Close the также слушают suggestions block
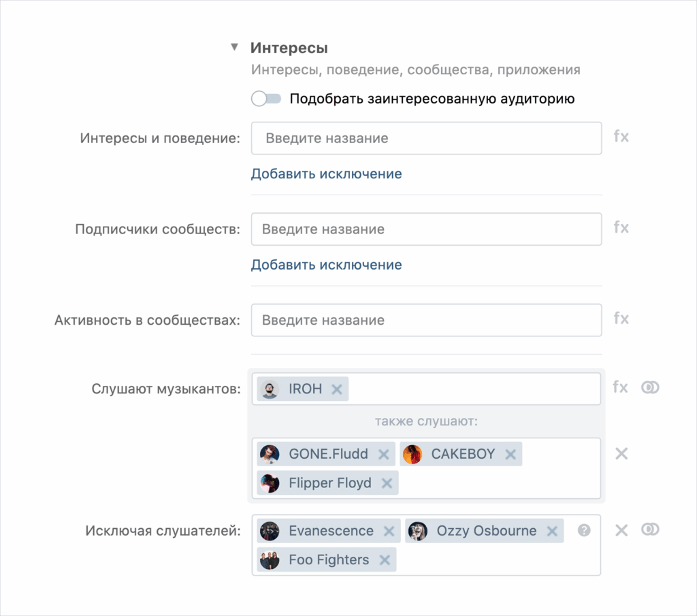This screenshot has width=697, height=616. click(621, 454)
